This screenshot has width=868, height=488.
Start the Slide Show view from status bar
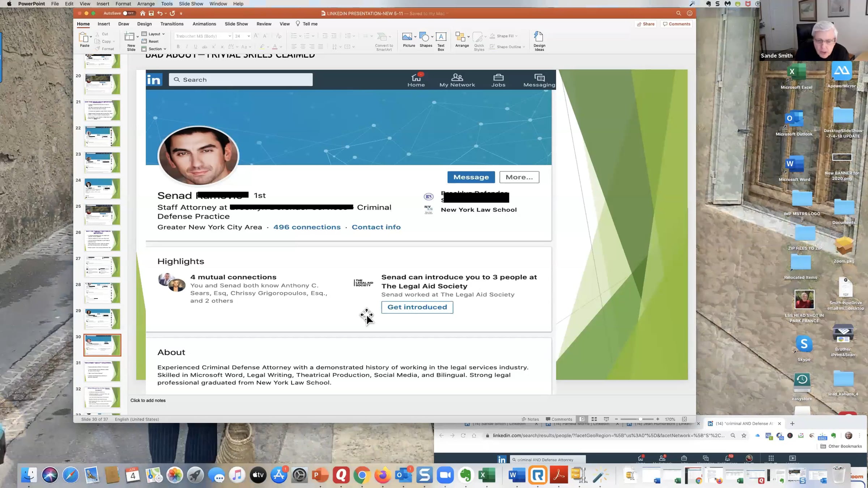pos(606,419)
